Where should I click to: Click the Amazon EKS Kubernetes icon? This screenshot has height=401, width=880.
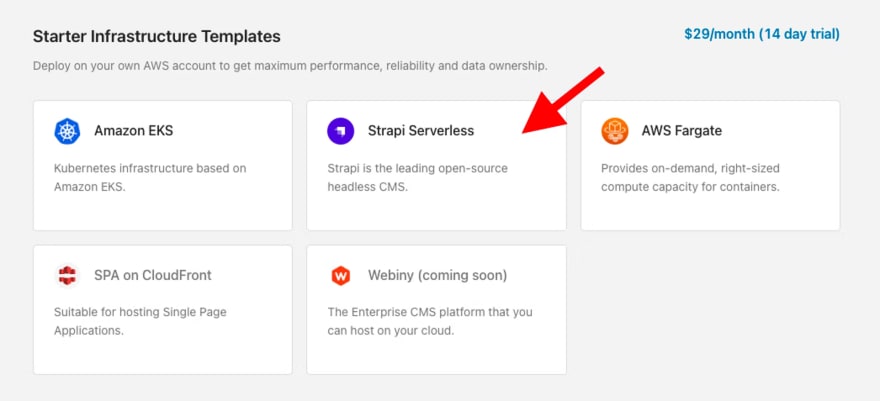click(67, 131)
